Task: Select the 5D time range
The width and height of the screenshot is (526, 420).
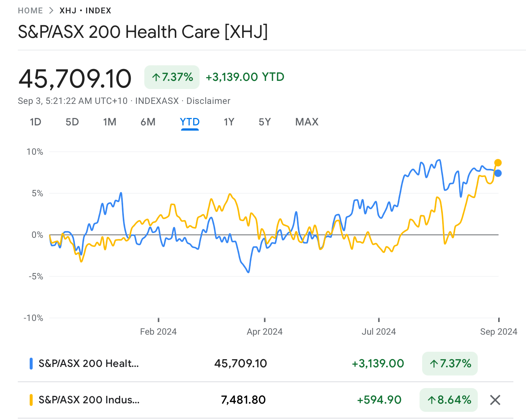Action: pyautogui.click(x=72, y=122)
